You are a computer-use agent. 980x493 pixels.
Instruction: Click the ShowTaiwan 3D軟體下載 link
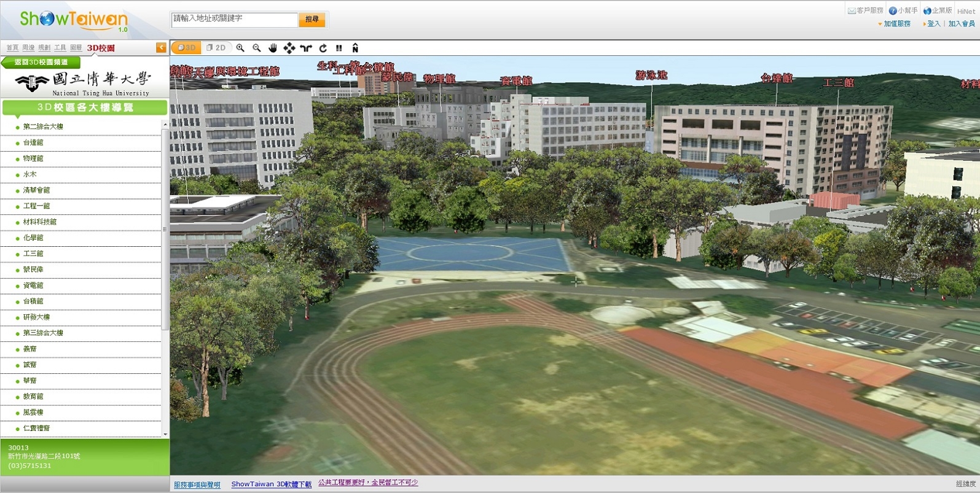click(271, 484)
